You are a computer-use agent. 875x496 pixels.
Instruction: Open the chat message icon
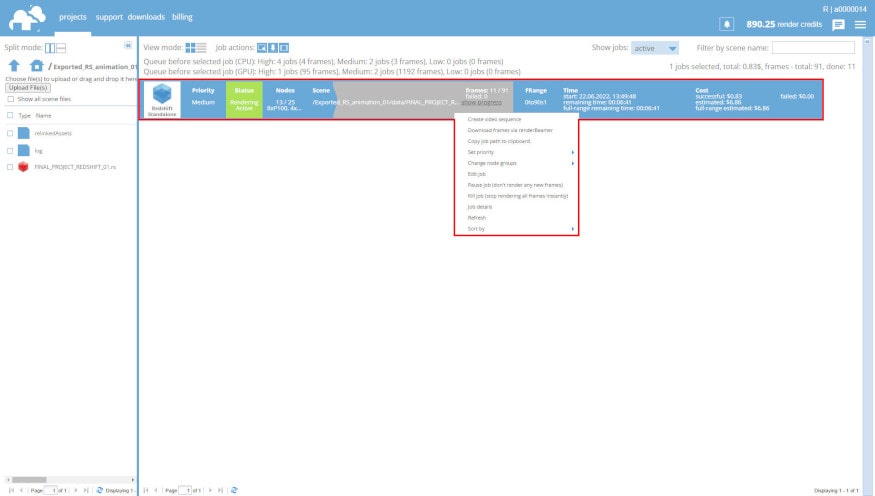838,25
